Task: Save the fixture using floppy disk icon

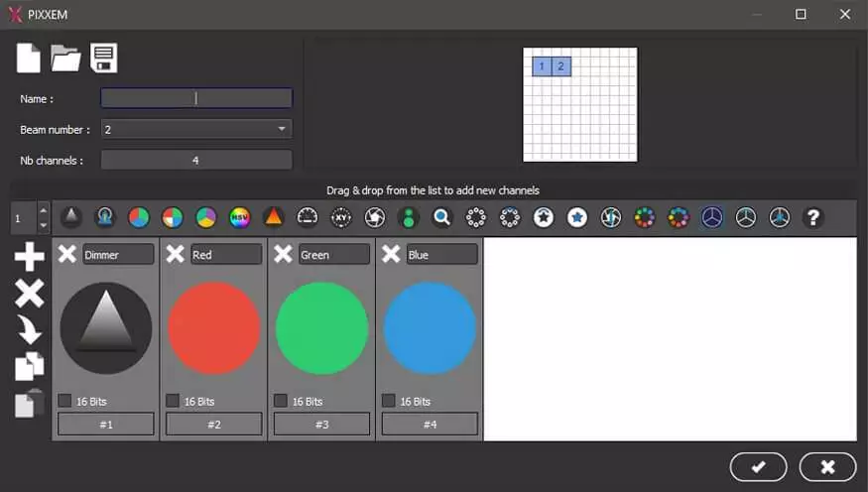Action: tap(104, 58)
